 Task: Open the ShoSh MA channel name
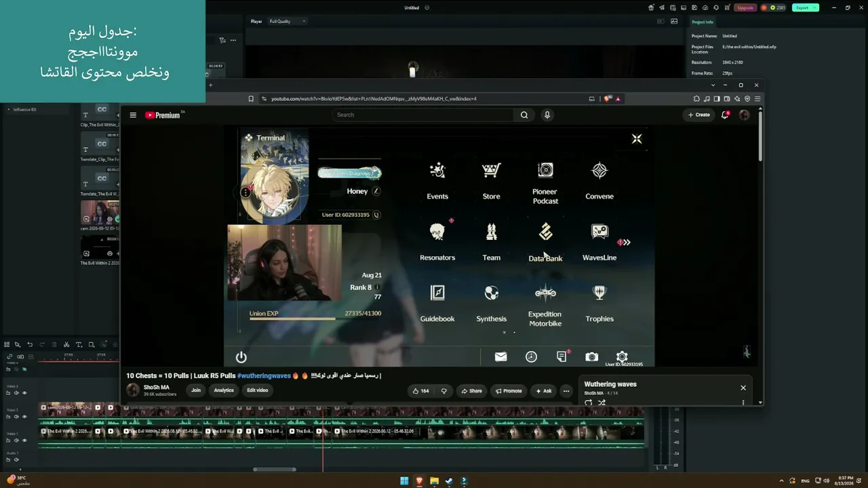click(x=157, y=387)
